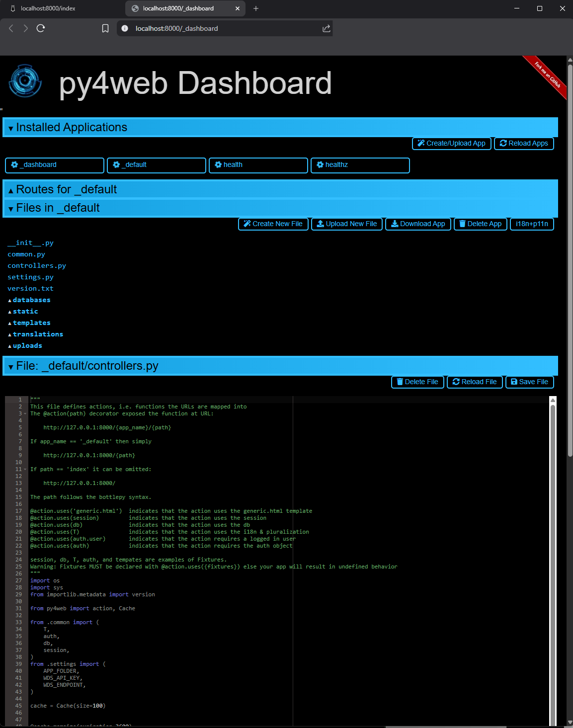
Task: Click the share icon in address bar
Action: click(x=326, y=28)
